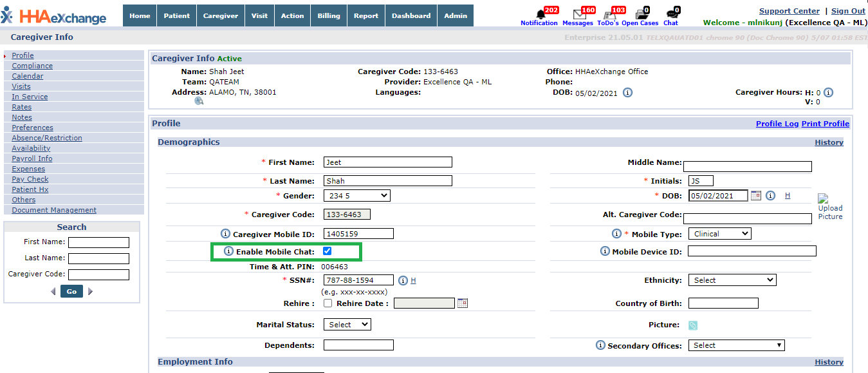Click the DOB calendar picker icon
This screenshot has height=373, width=868.
coord(756,196)
